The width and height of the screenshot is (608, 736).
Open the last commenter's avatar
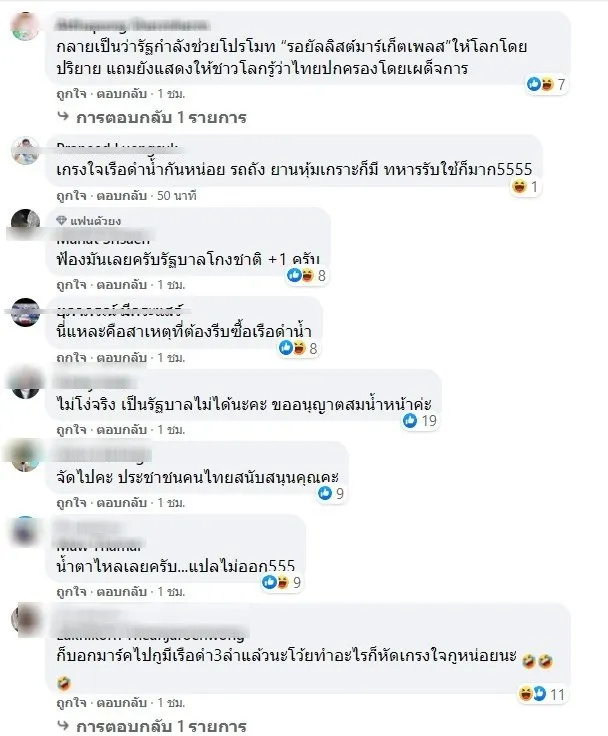click(25, 619)
